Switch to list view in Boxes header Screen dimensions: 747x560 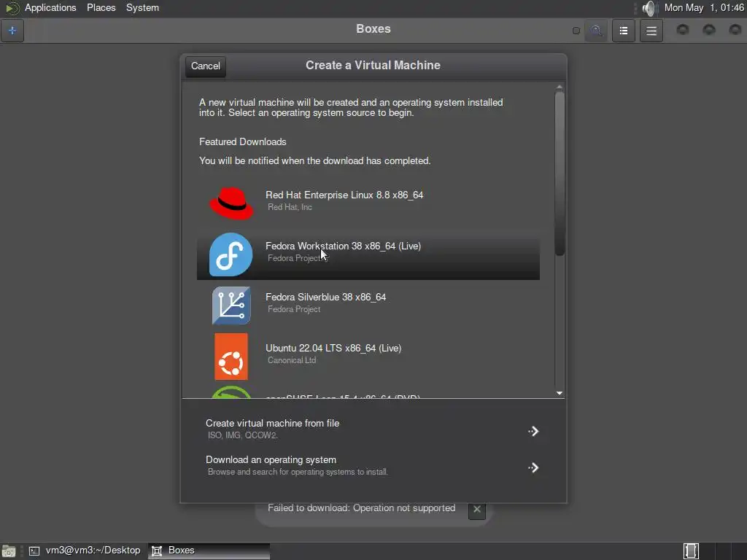623,31
